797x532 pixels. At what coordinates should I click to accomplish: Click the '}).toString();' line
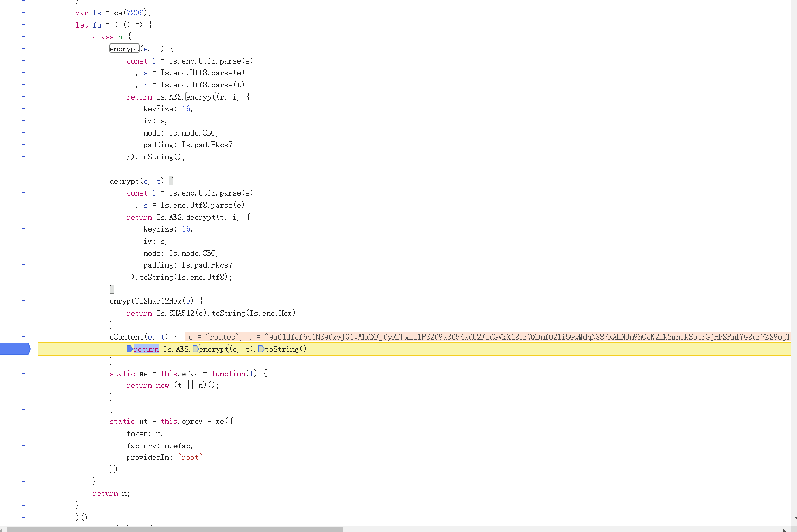(x=155, y=157)
